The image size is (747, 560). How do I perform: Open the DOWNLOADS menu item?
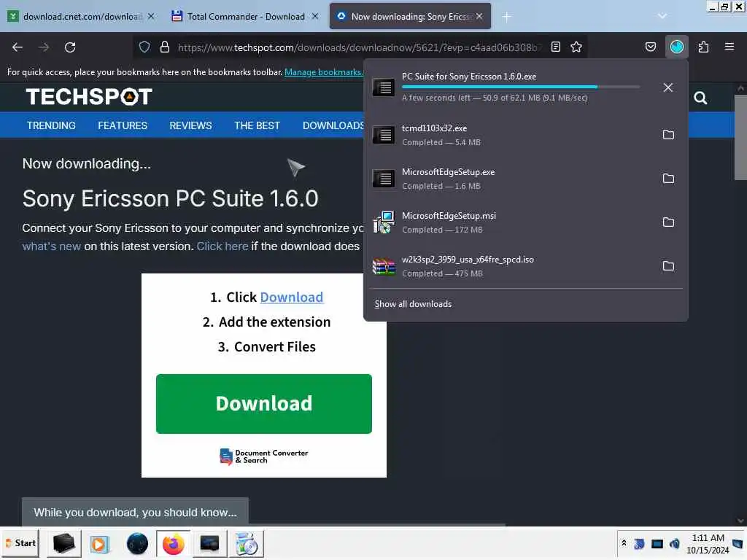coord(333,125)
